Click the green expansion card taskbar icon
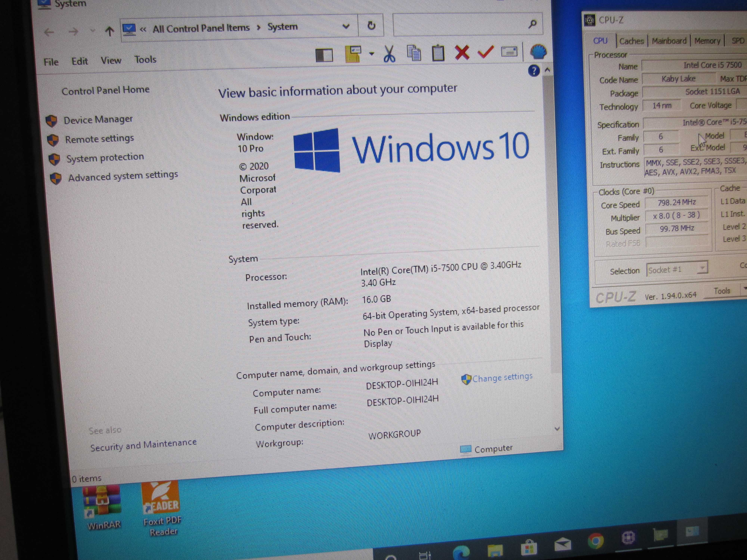 pos(660,534)
